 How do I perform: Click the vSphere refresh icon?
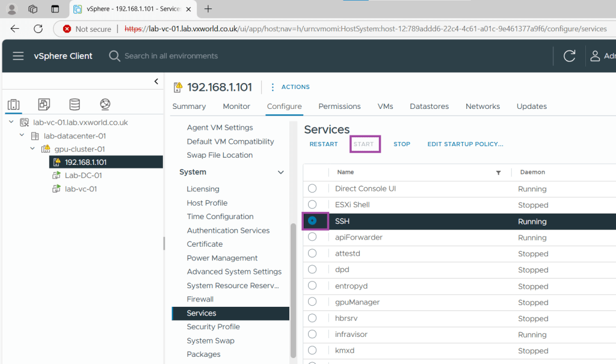[x=569, y=56]
